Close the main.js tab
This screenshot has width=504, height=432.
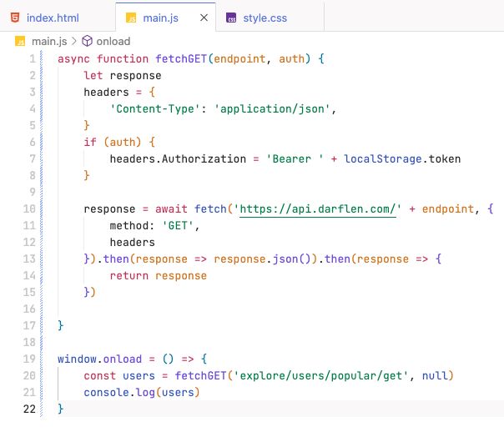coord(204,18)
